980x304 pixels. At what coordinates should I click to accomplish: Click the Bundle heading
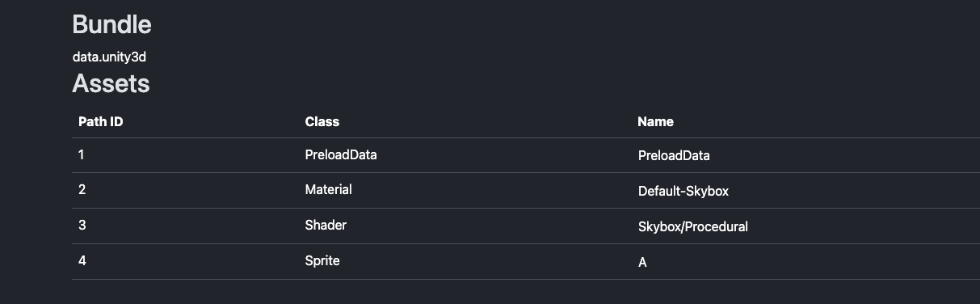tap(111, 24)
